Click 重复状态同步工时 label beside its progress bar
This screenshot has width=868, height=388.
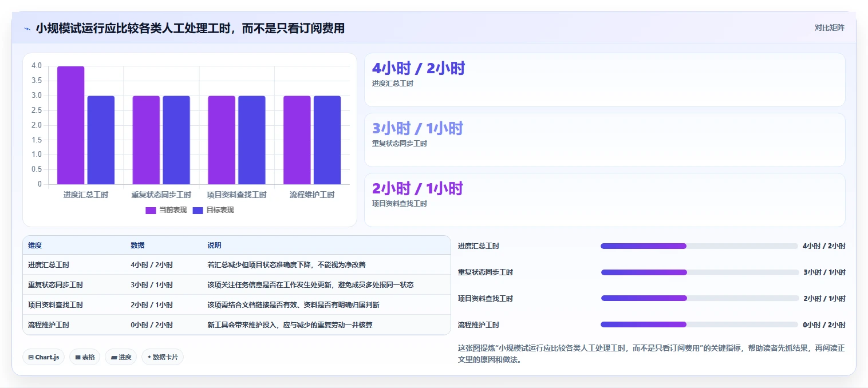coord(486,272)
